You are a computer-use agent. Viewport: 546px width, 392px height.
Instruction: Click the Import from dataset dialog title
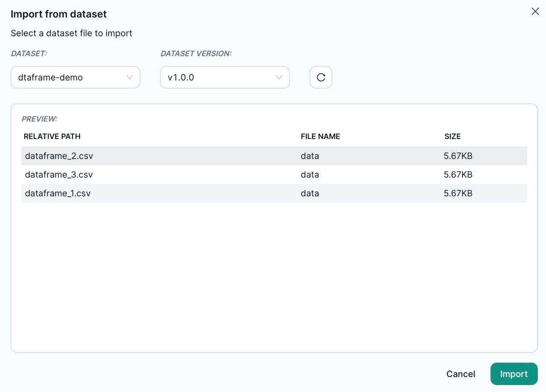pyautogui.click(x=58, y=14)
